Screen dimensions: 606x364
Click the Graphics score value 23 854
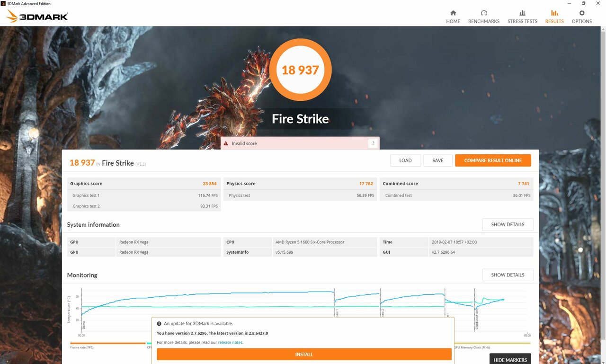click(210, 184)
